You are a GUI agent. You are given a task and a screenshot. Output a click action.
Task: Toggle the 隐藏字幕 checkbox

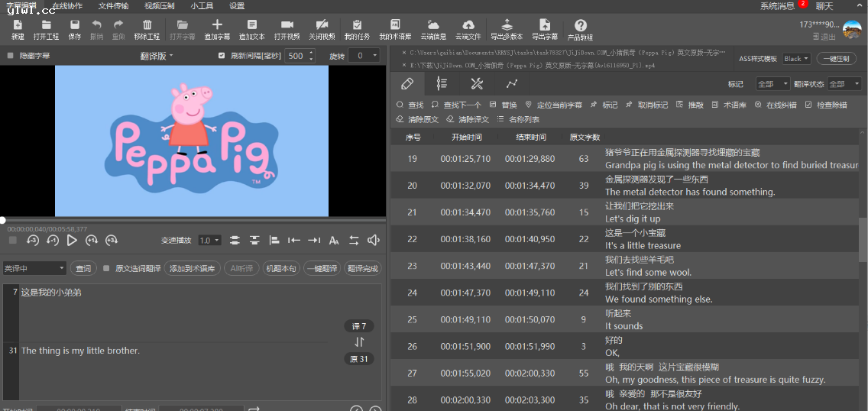(x=11, y=56)
